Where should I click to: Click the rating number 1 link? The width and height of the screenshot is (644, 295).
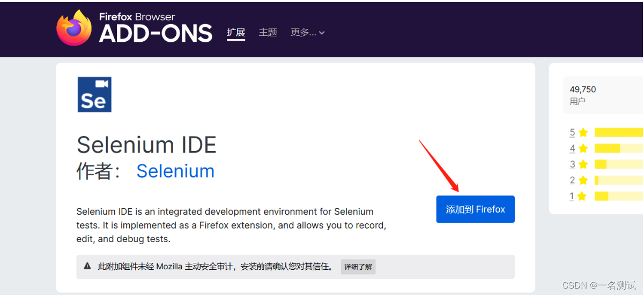pyautogui.click(x=572, y=196)
